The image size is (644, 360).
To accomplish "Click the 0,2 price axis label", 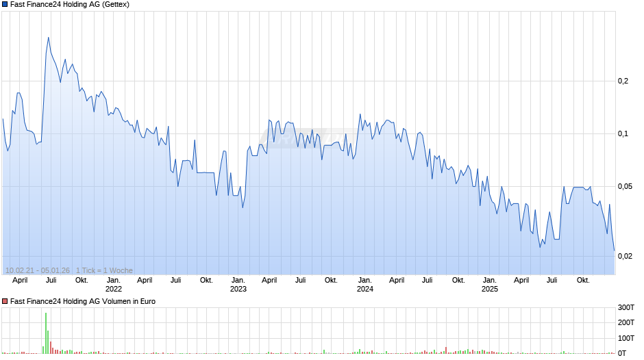I will point(623,81).
